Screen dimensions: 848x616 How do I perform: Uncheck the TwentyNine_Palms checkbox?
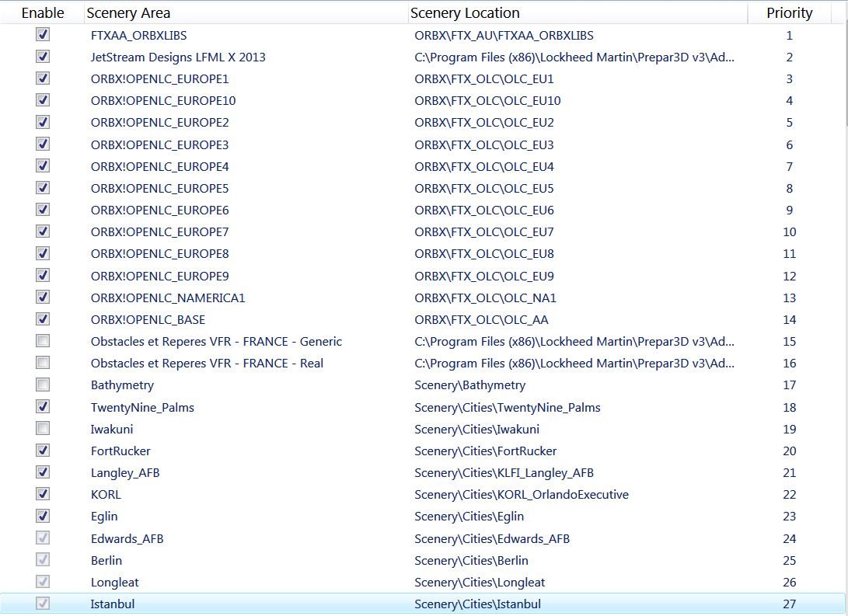coord(43,405)
